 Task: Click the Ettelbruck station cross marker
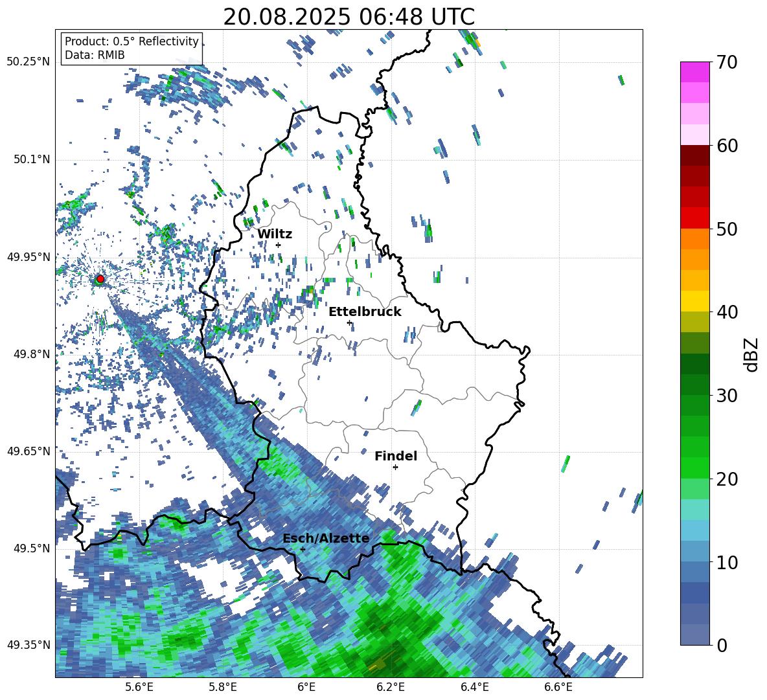pyautogui.click(x=349, y=322)
